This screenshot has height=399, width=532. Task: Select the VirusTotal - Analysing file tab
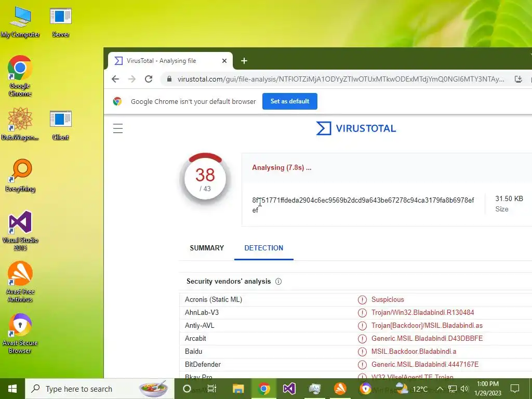pos(170,61)
